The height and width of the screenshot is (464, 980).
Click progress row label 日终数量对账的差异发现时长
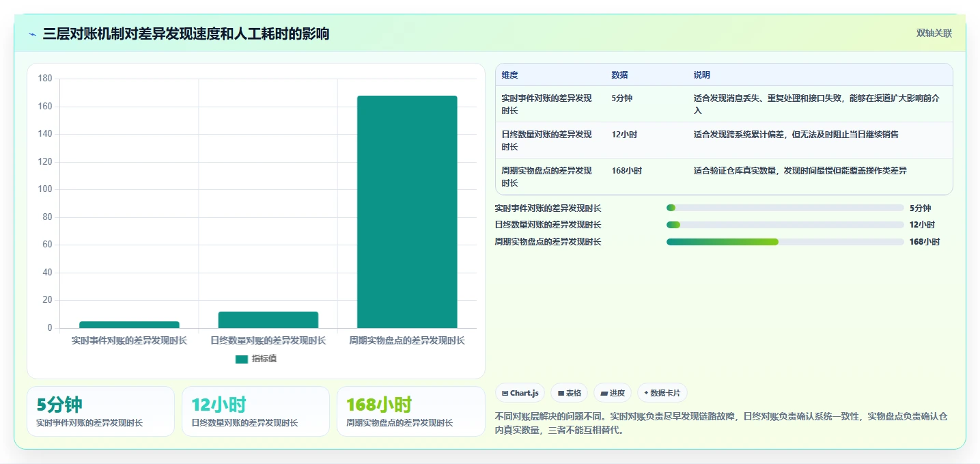point(548,225)
